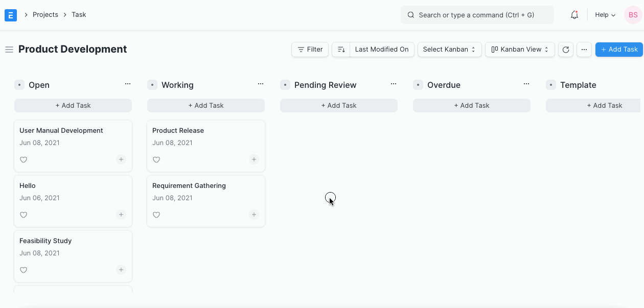Toggle the heart on User Manual Development

24,159
